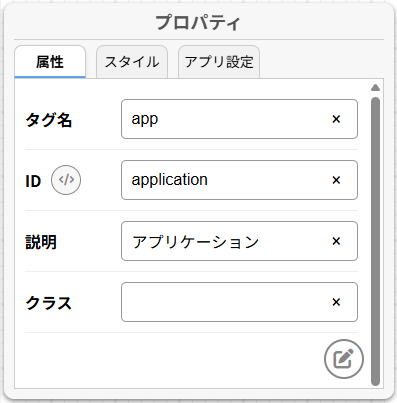The width and height of the screenshot is (397, 403).
Task: Clear the 説明 field with its x
Action: (336, 241)
